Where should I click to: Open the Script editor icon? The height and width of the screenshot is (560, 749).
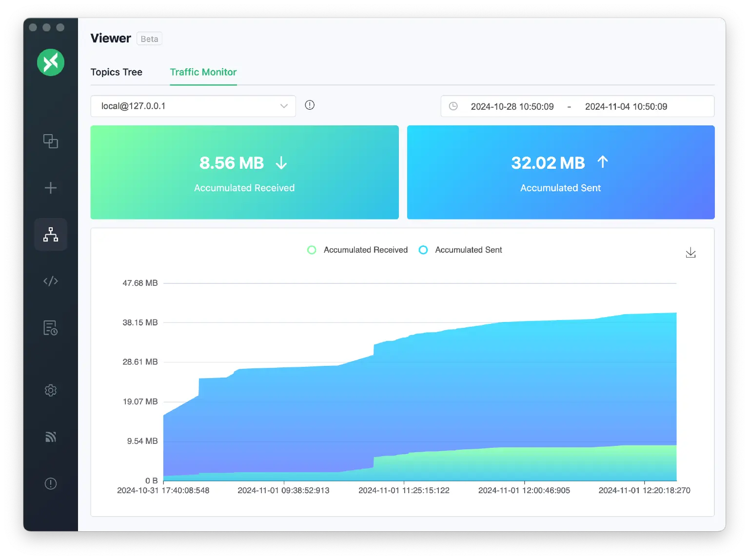point(51,281)
